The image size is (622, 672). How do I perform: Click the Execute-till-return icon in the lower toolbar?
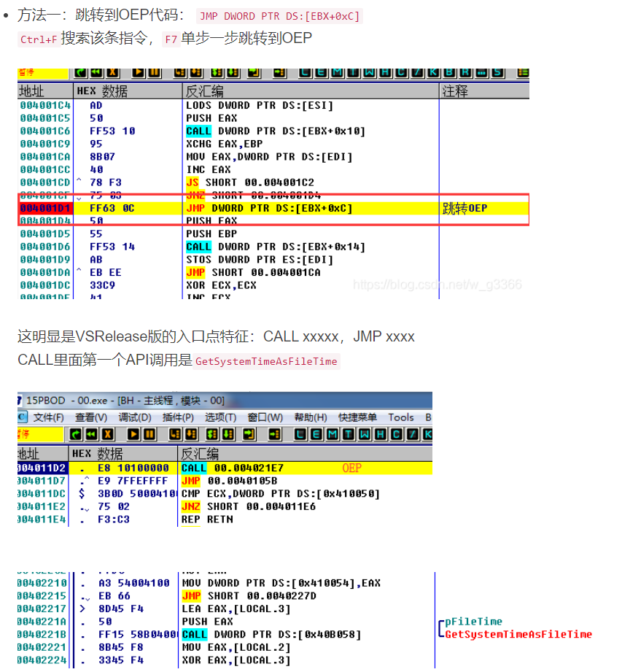click(x=249, y=435)
